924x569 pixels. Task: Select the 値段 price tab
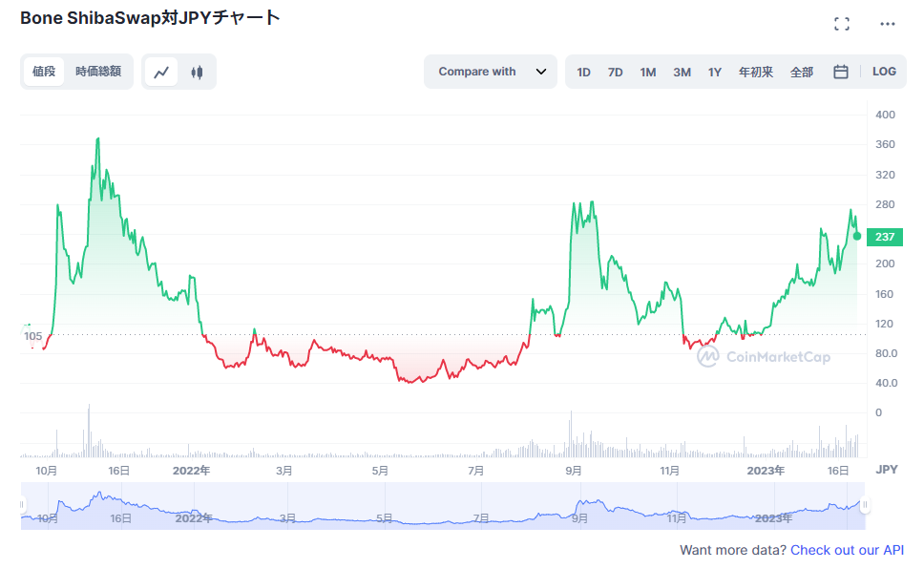(x=44, y=72)
